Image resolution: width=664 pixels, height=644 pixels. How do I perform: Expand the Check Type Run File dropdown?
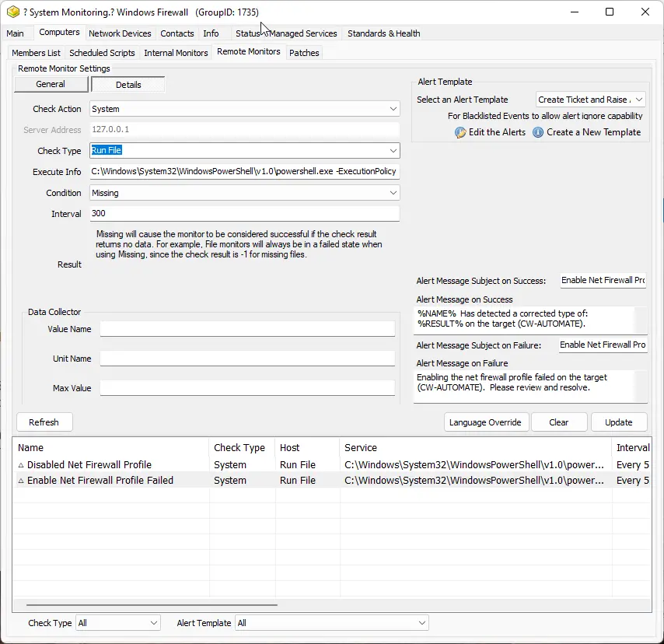point(393,150)
